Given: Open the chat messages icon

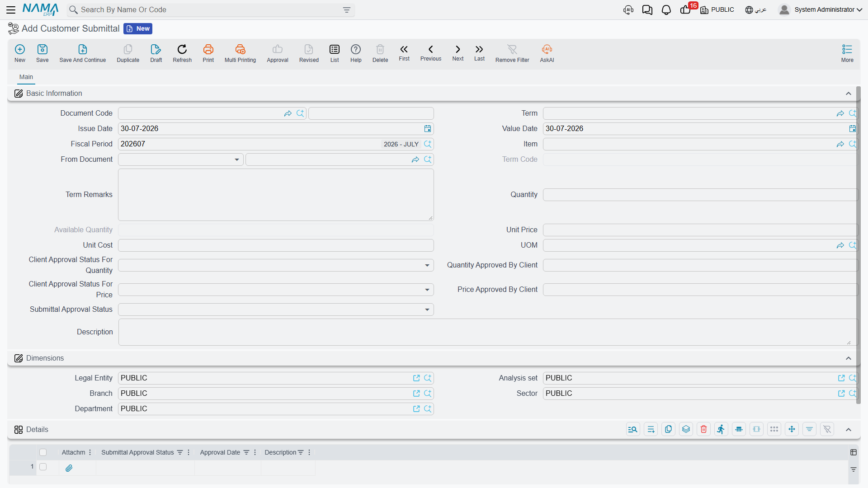Looking at the screenshot, I should (x=647, y=10).
